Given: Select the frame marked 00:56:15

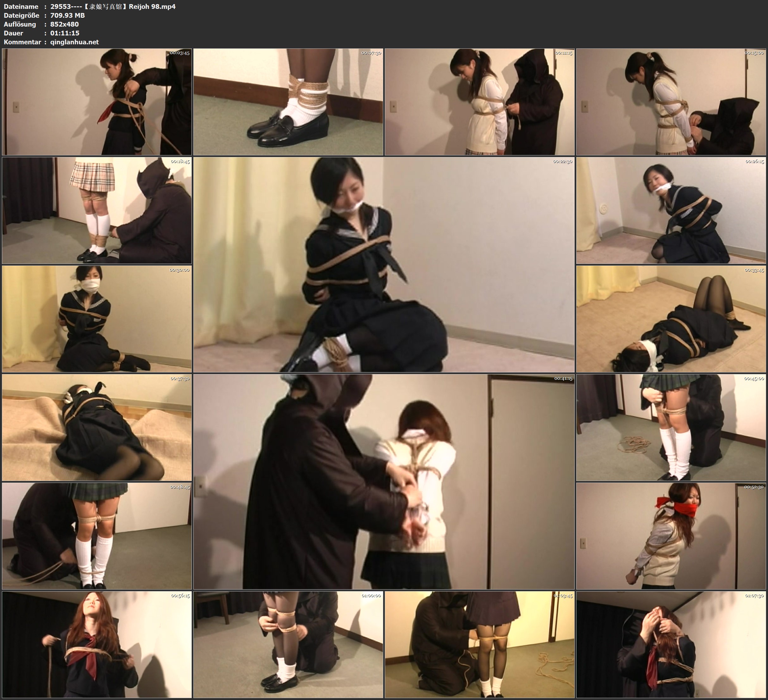Looking at the screenshot, I should click(x=97, y=644).
